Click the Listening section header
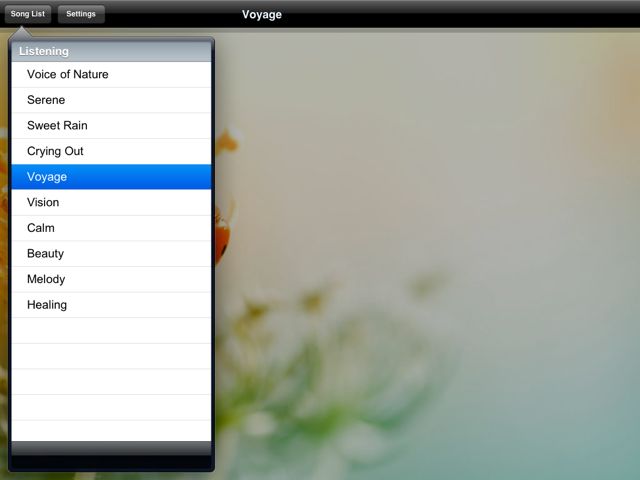This screenshot has width=640, height=480. 111,51
